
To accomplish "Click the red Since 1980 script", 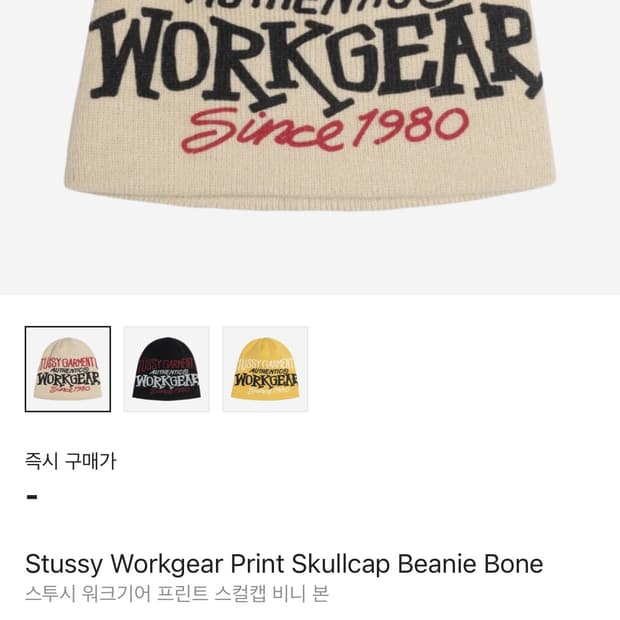I will point(325,129).
